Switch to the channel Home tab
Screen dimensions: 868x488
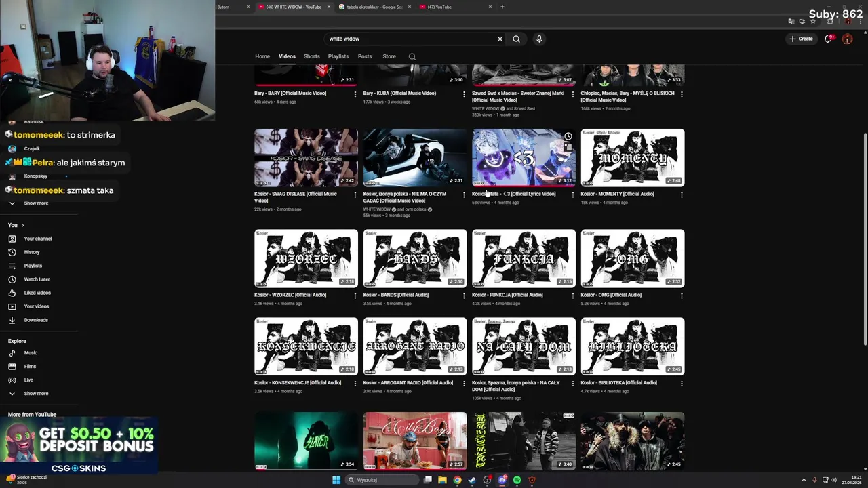tap(262, 56)
